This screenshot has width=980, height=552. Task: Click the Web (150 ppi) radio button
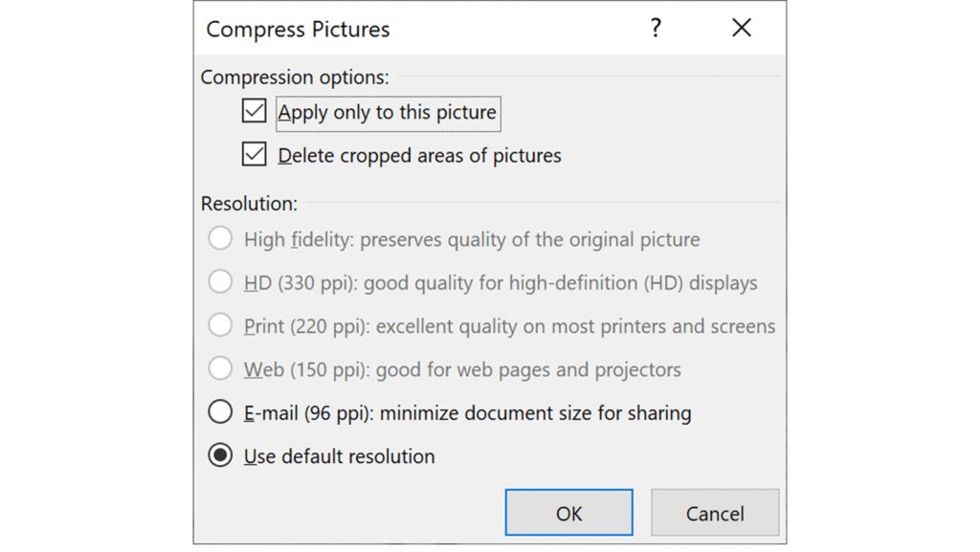click(219, 369)
